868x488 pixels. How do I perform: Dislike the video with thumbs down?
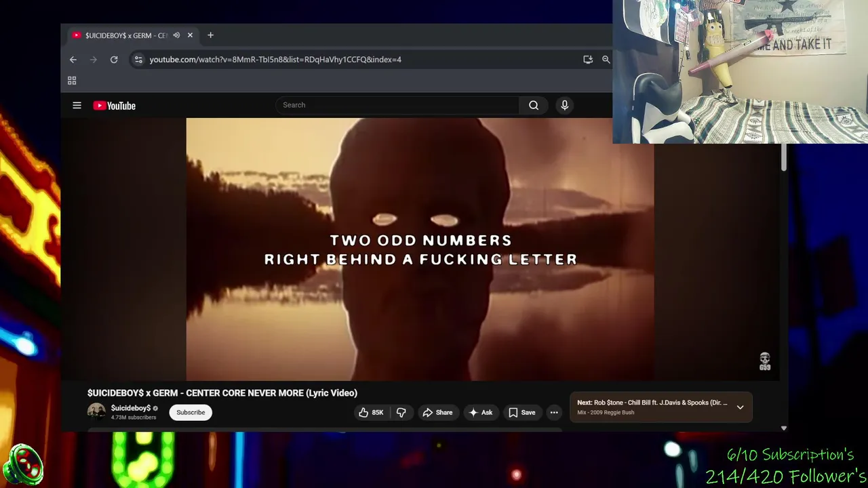401,412
